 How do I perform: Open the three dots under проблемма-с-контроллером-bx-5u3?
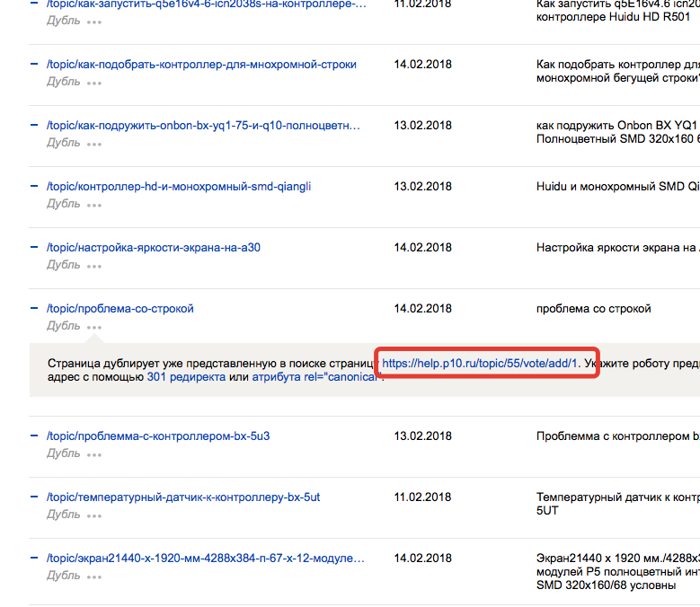94,454
